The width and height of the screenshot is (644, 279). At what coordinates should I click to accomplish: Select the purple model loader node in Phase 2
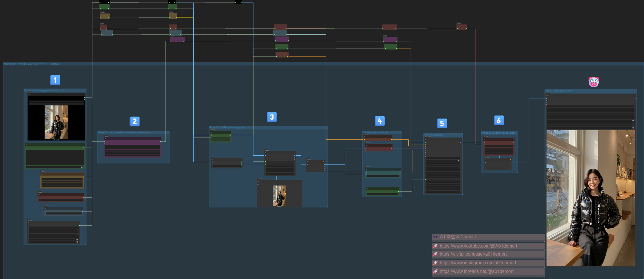[x=133, y=147]
